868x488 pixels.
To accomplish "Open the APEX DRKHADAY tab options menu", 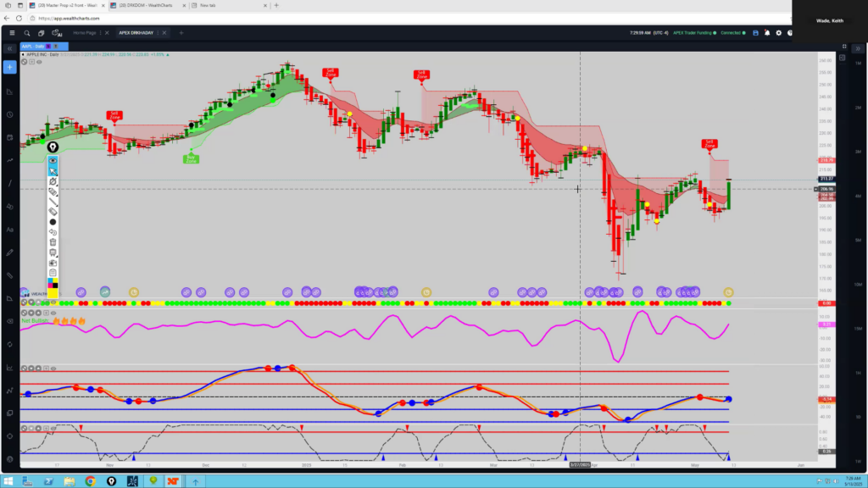I will [x=158, y=33].
